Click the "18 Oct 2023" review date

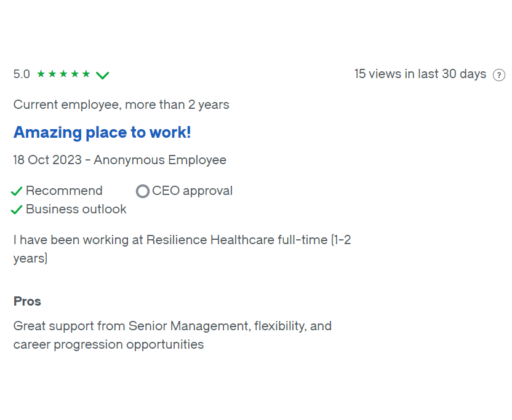point(47,160)
